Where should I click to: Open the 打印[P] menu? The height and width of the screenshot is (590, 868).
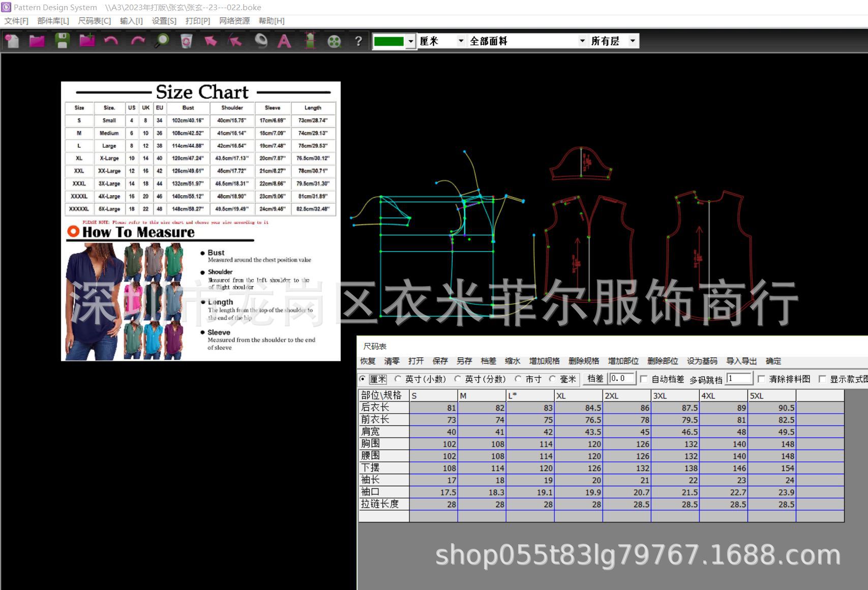click(198, 21)
